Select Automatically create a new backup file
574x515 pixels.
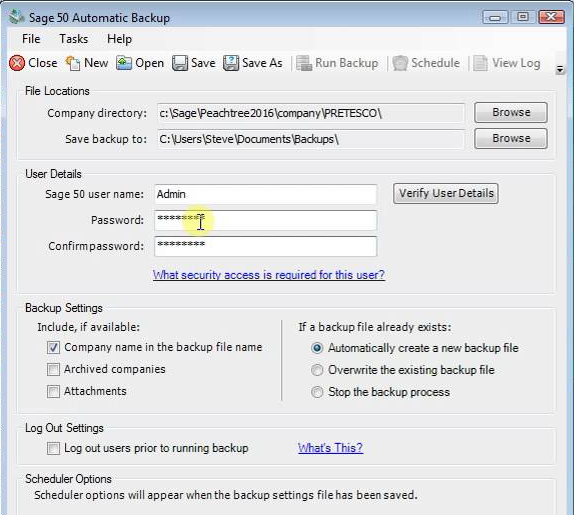tap(317, 348)
